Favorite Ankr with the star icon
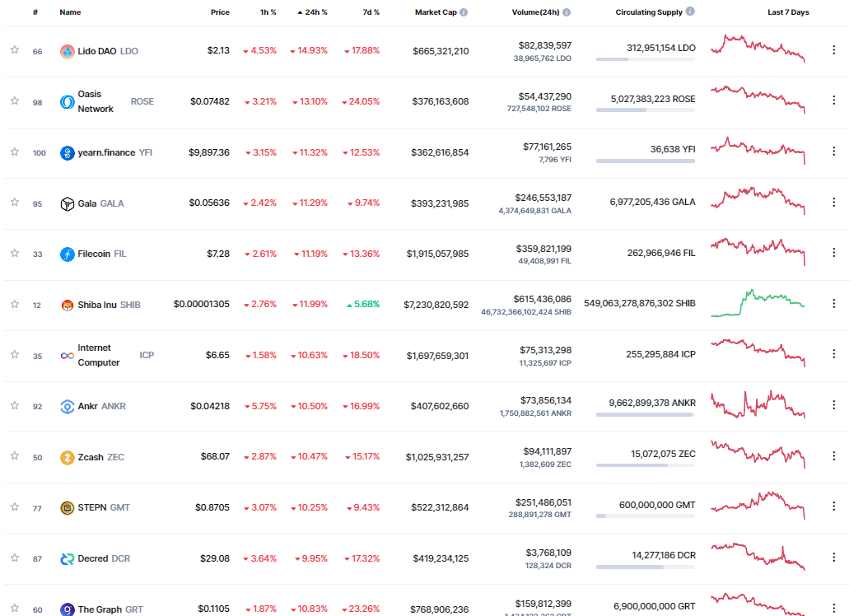The image size is (863, 616). click(x=14, y=405)
